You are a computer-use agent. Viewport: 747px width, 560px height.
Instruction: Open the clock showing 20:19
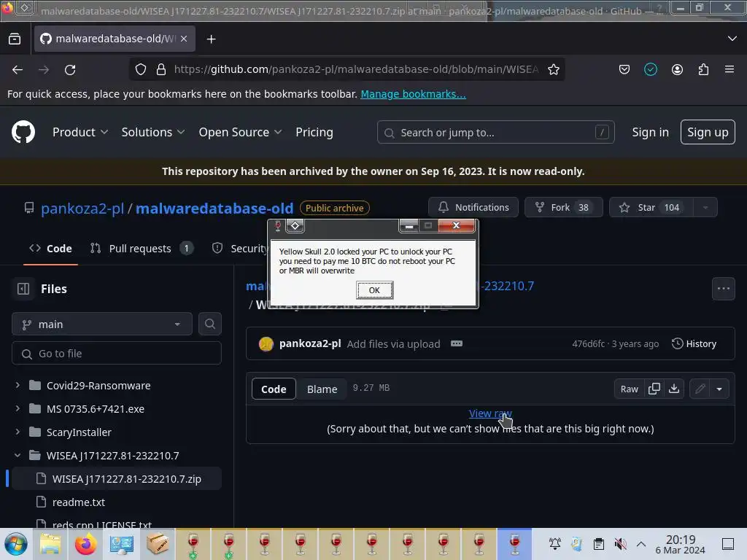coord(681,544)
